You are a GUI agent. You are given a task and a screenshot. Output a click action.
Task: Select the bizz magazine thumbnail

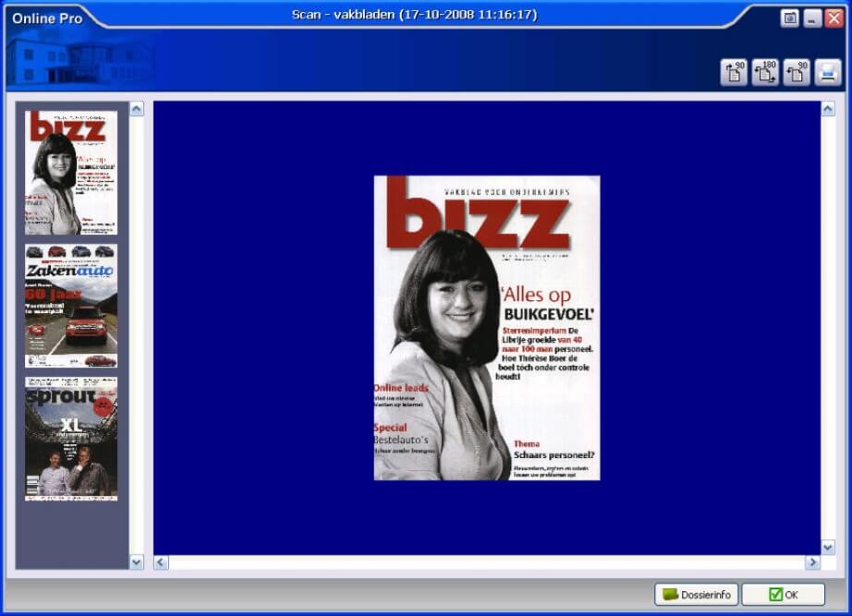pos(71,173)
